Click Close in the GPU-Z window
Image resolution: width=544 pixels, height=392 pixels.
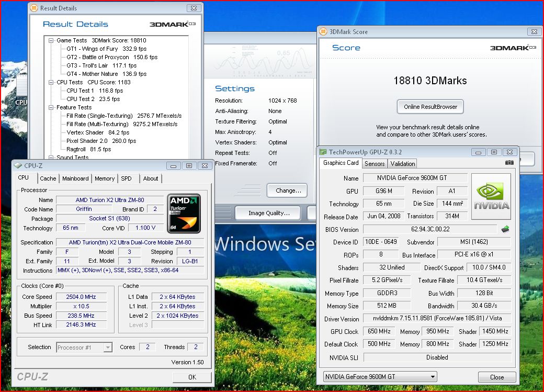[497, 377]
